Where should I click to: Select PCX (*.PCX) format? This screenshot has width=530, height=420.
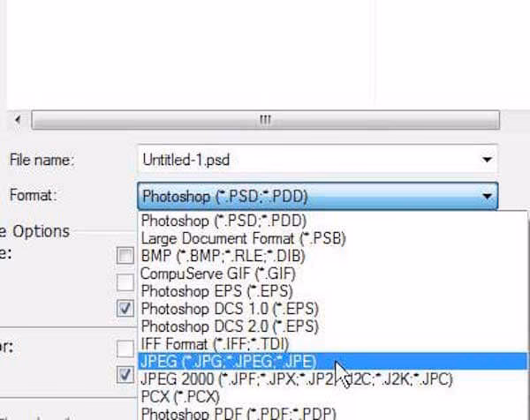332,396
